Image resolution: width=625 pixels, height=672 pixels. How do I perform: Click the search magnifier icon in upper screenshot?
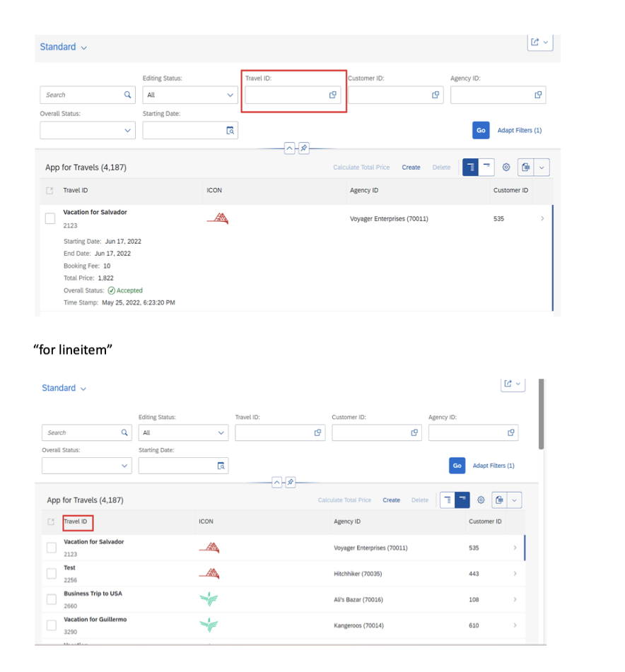(x=127, y=95)
